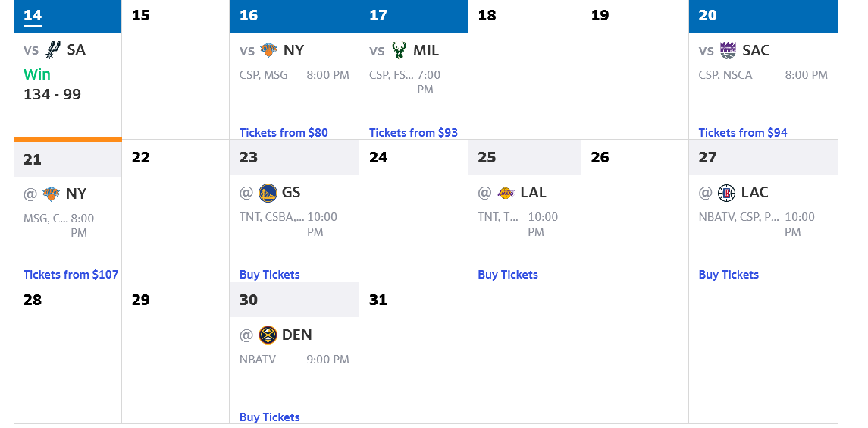Open 'Tickets from $93' link
868x428 pixels.
point(413,133)
